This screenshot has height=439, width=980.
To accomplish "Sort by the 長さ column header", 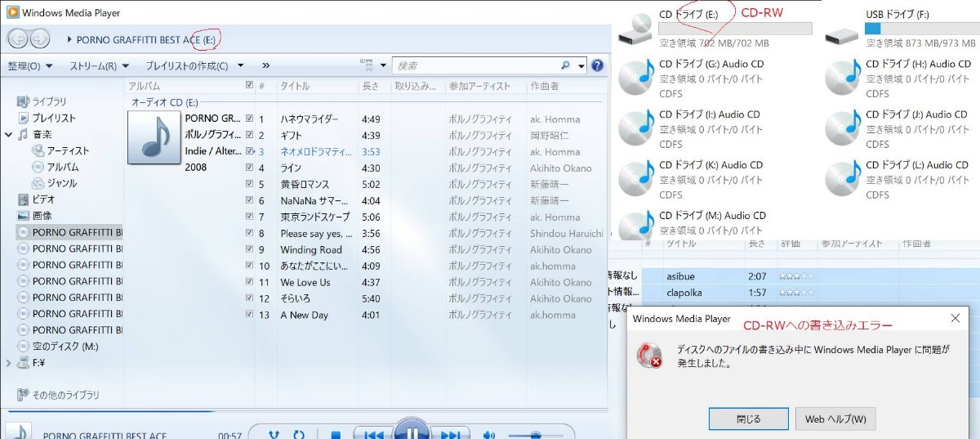I will (x=374, y=85).
